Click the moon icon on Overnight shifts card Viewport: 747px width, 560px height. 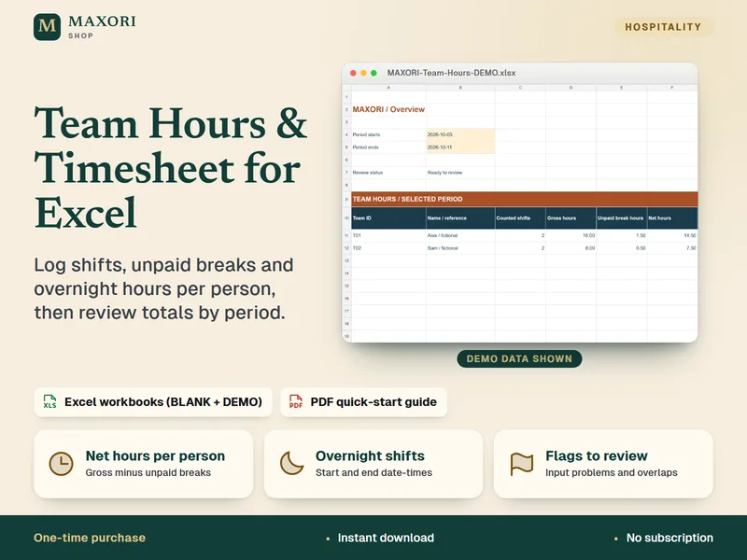pyautogui.click(x=291, y=464)
